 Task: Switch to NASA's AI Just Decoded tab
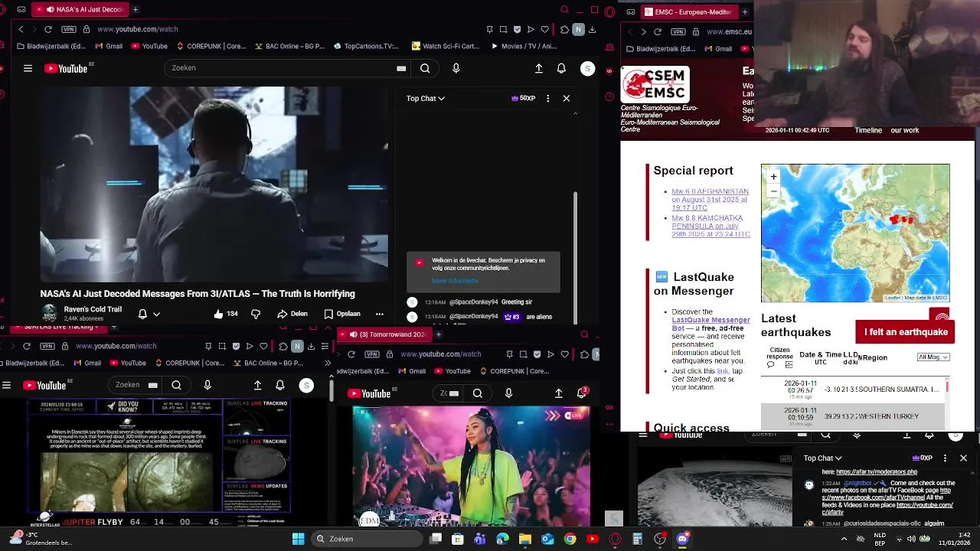pos(80,9)
